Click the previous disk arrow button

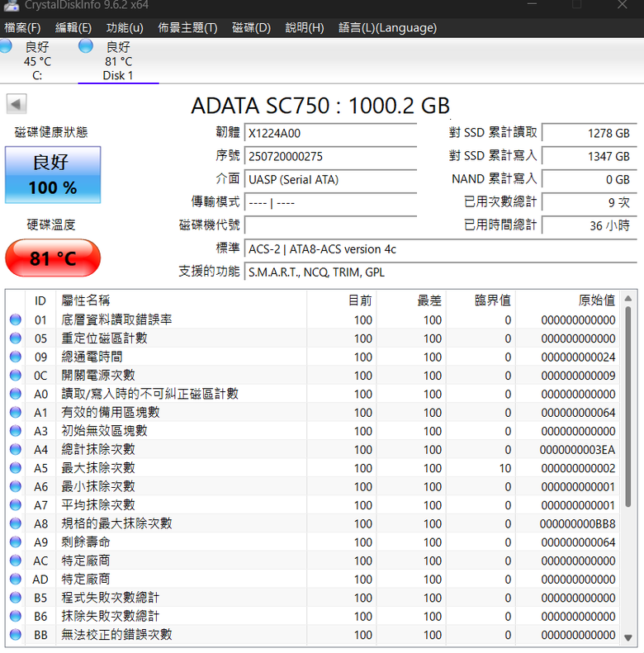click(x=17, y=104)
